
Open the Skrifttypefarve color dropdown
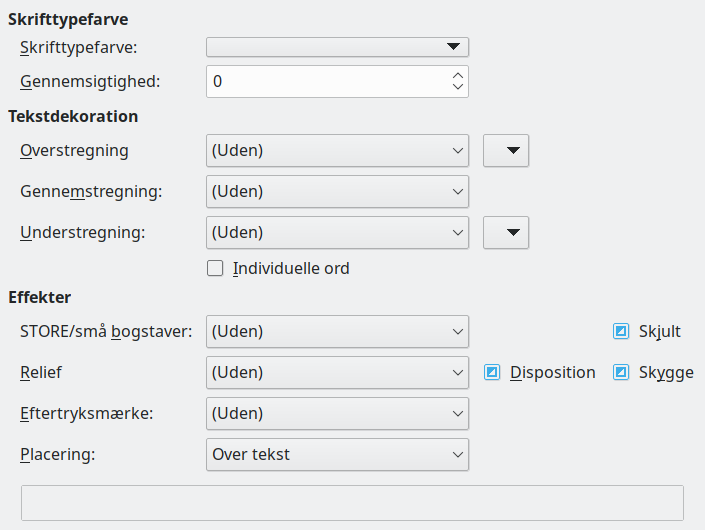tap(337, 47)
